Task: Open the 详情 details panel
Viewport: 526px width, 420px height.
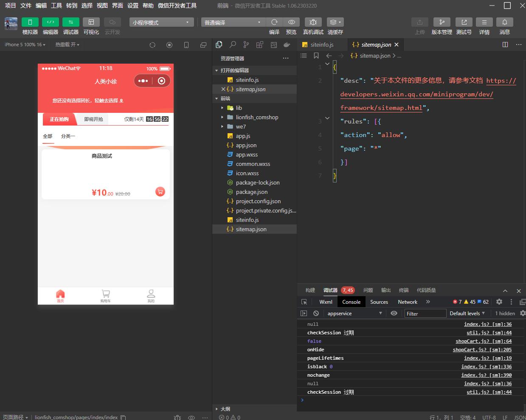Action: point(484,22)
